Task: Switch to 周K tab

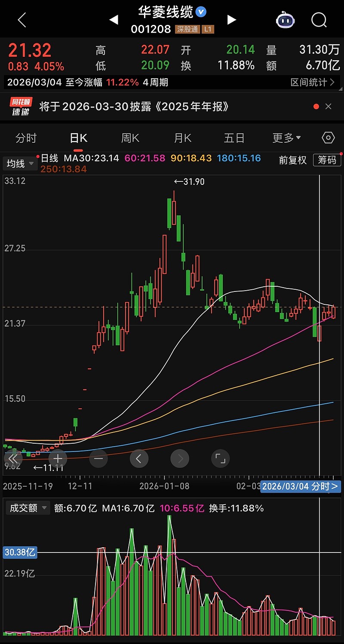Action: coord(130,138)
